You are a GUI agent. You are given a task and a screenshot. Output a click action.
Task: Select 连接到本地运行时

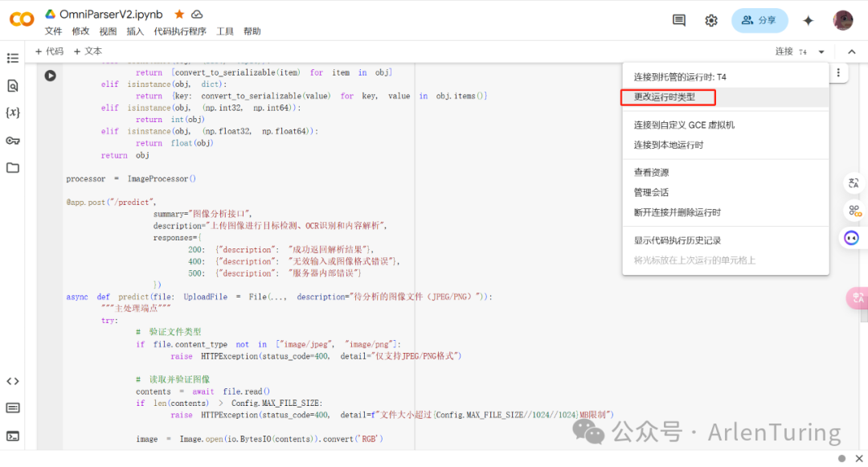725,145
